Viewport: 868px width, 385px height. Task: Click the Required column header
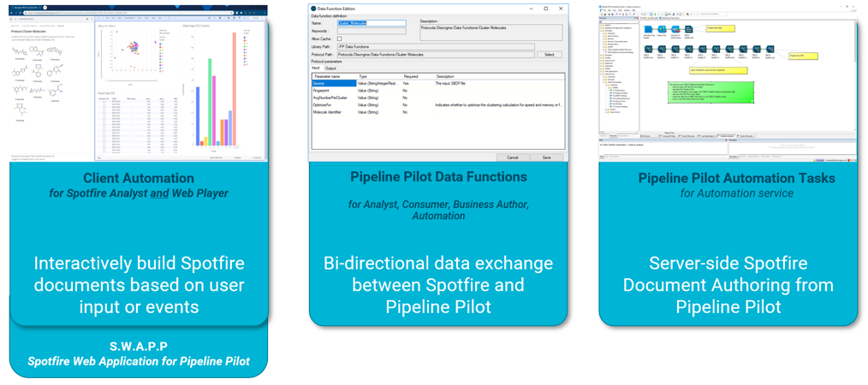click(418, 76)
